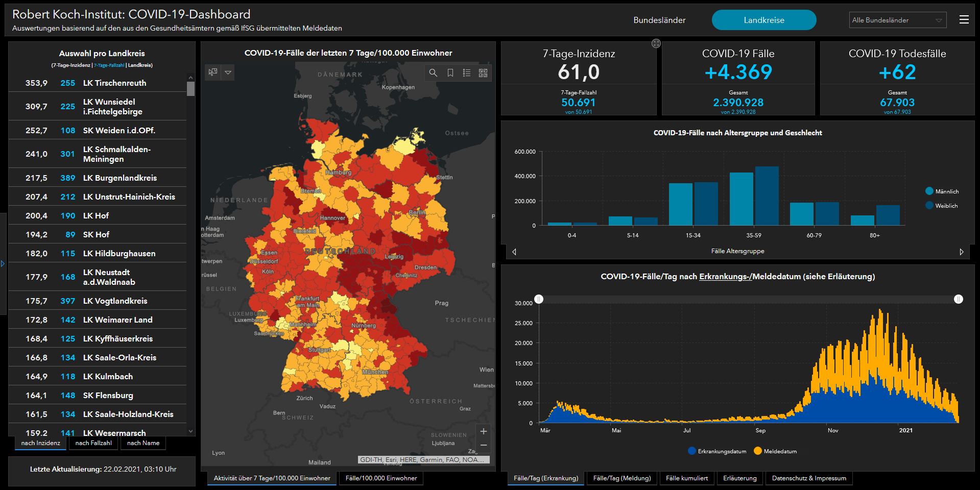Go to next age group chart page
Viewport: 980px width, 490px height.
pos(962,252)
